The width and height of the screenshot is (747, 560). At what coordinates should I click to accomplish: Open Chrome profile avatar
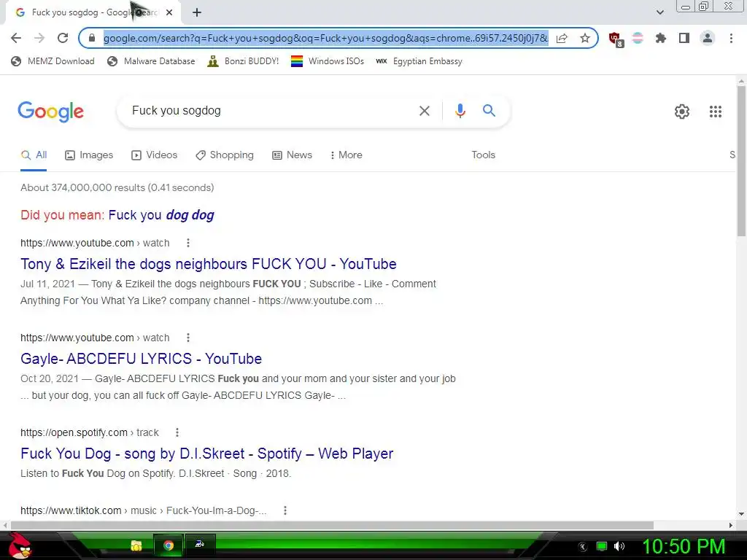pos(708,38)
